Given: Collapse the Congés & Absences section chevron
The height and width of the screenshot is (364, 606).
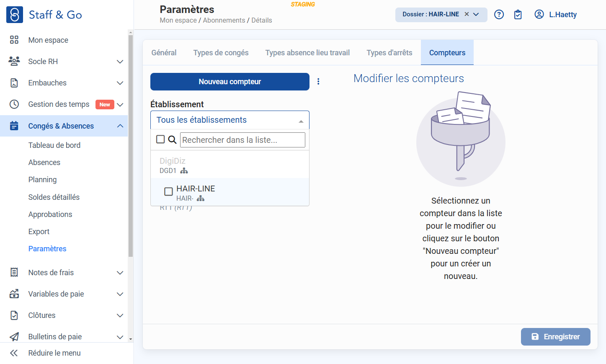Looking at the screenshot, I should point(120,126).
